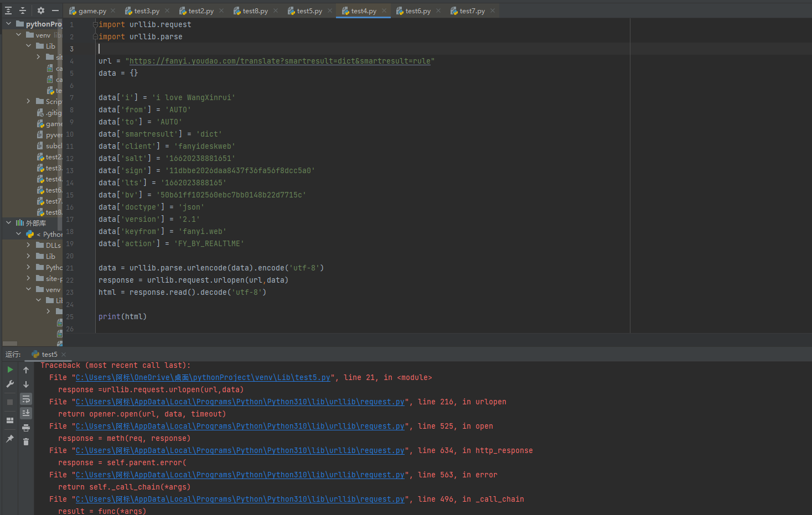Close the test6.py editor tab

[438, 11]
